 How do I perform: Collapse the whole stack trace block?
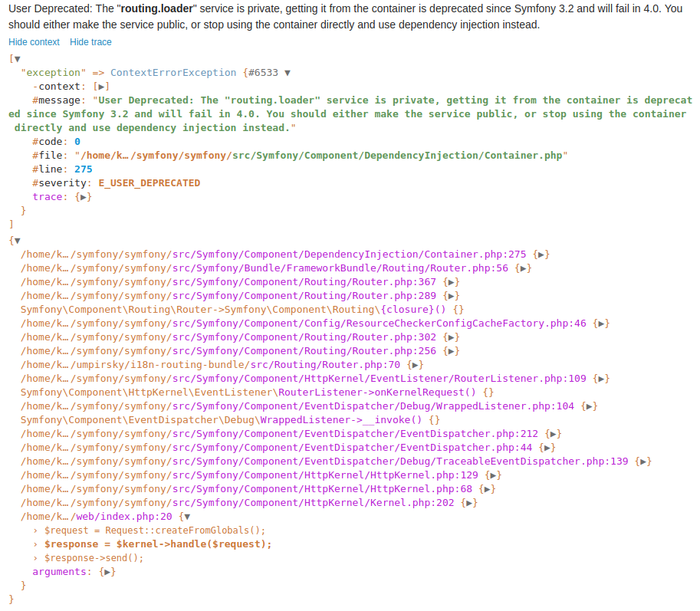click(18, 241)
